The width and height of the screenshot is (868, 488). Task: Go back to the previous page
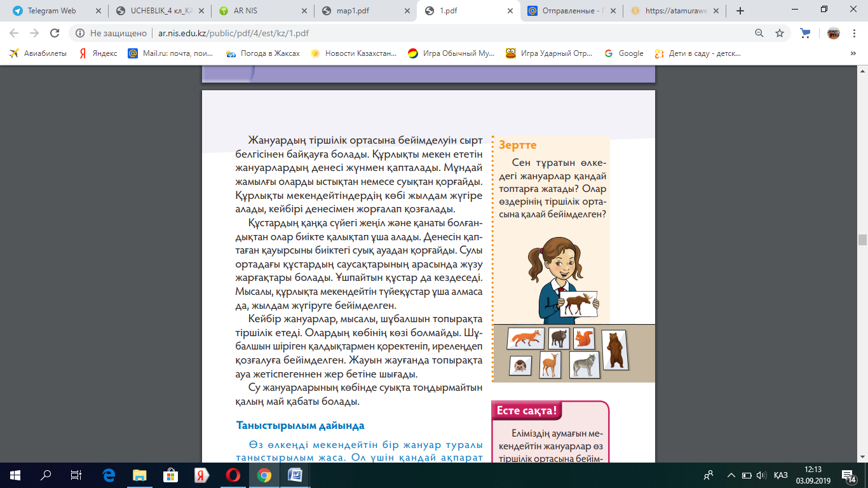coord(14,33)
